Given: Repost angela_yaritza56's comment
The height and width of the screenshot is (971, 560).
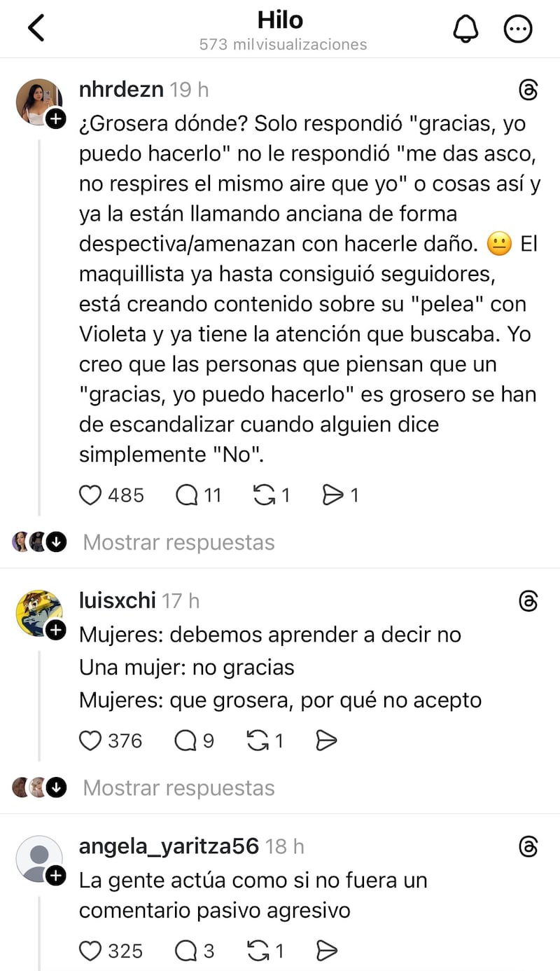Looking at the screenshot, I should 259,951.
